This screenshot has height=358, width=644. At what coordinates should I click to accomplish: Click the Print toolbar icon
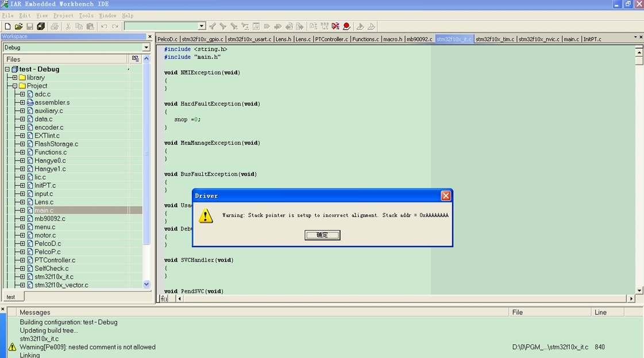click(54, 26)
